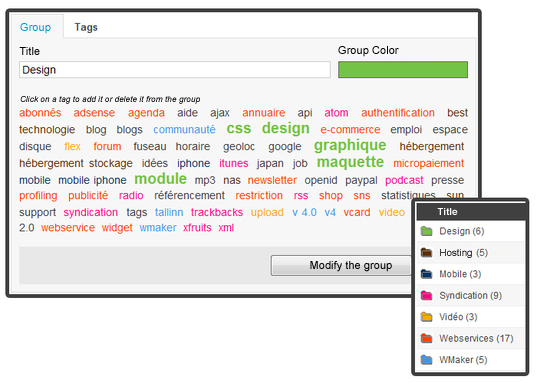This screenshot has height=383, width=537.
Task: Open the green Group Color swatch
Action: pos(403,70)
